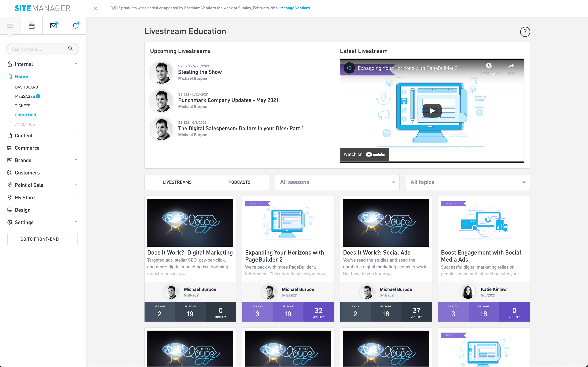Click the Site Manager logo
Screen dimensions: 588x367
click(x=42, y=8)
